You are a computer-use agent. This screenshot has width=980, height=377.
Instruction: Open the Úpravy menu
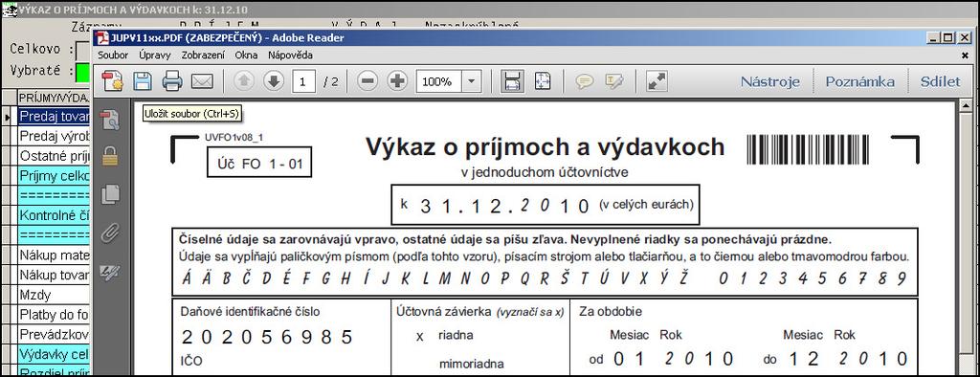tap(155, 55)
